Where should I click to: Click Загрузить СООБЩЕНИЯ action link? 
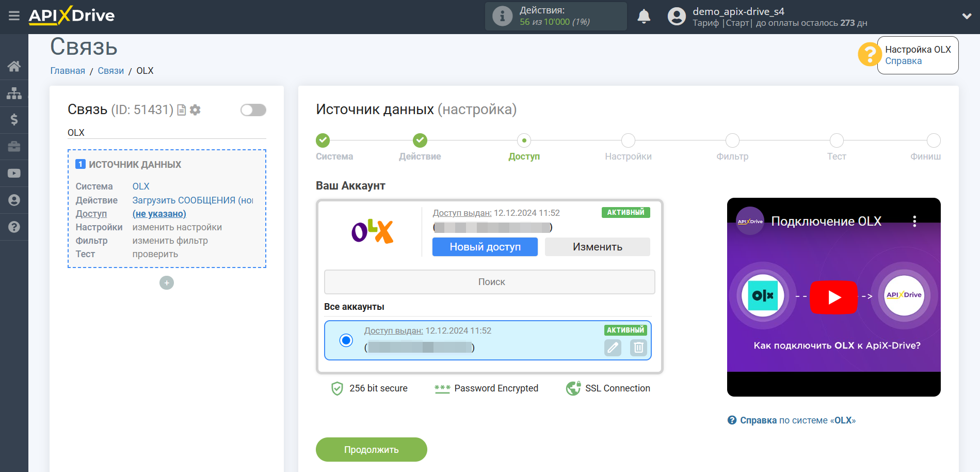(x=192, y=200)
